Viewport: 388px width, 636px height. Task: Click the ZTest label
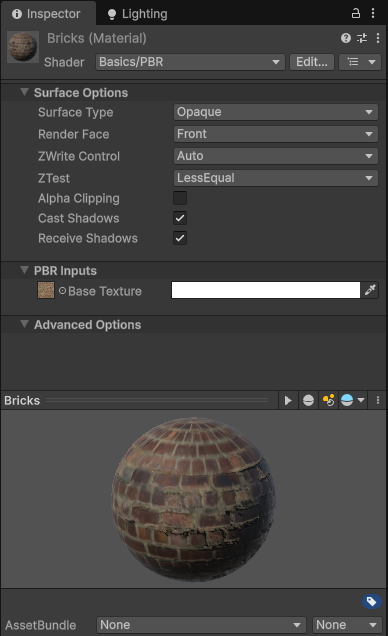click(54, 178)
